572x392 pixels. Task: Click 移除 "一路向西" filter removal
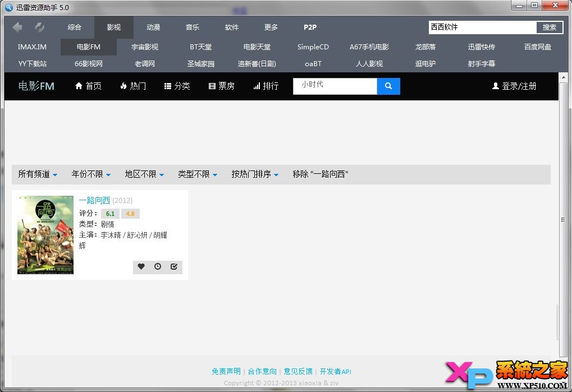pyautogui.click(x=321, y=174)
